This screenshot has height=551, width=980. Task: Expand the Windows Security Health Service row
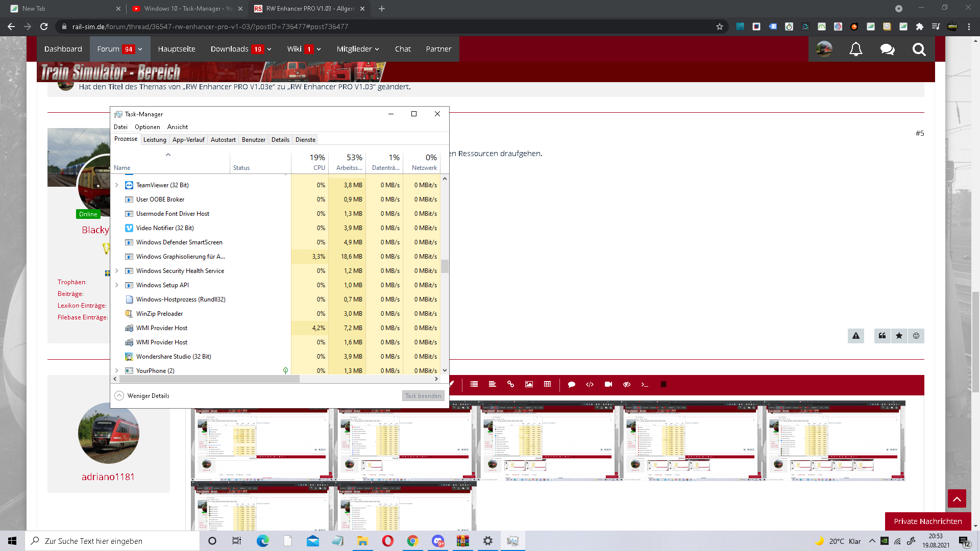[117, 271]
